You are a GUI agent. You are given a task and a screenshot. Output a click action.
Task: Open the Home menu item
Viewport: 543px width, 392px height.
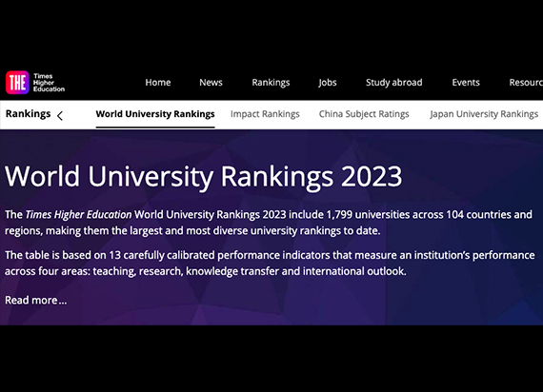(158, 83)
